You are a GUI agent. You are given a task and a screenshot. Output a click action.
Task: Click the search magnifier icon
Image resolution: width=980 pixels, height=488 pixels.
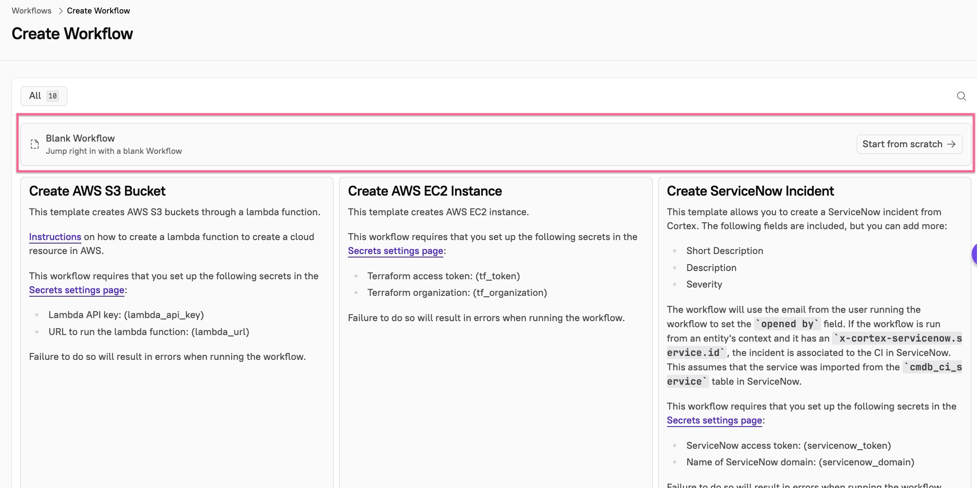pyautogui.click(x=961, y=96)
